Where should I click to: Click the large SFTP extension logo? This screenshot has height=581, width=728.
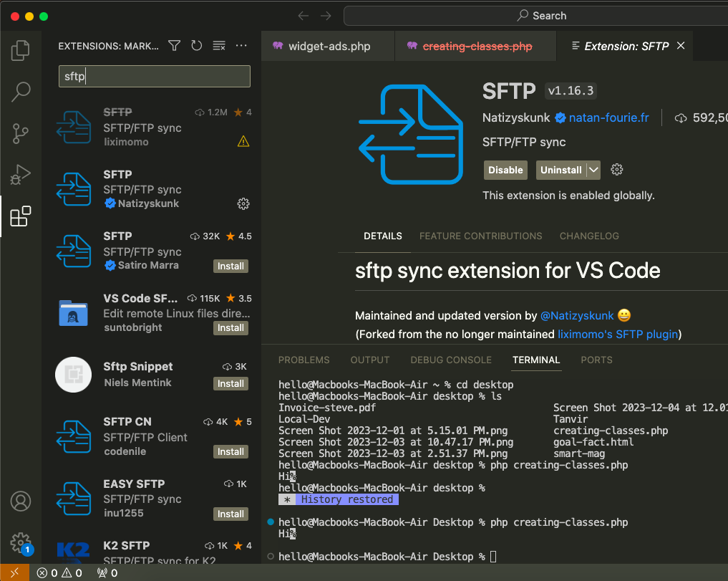point(411,135)
